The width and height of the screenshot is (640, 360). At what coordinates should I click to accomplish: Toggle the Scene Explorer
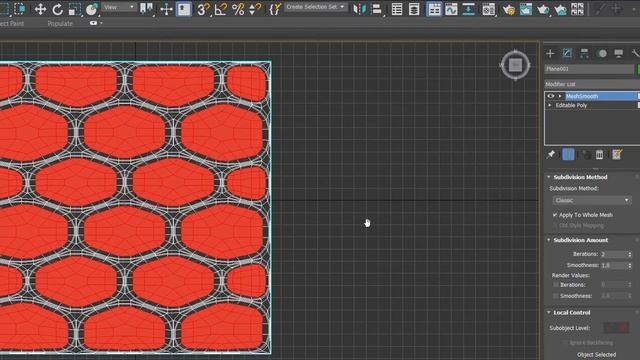(x=397, y=9)
